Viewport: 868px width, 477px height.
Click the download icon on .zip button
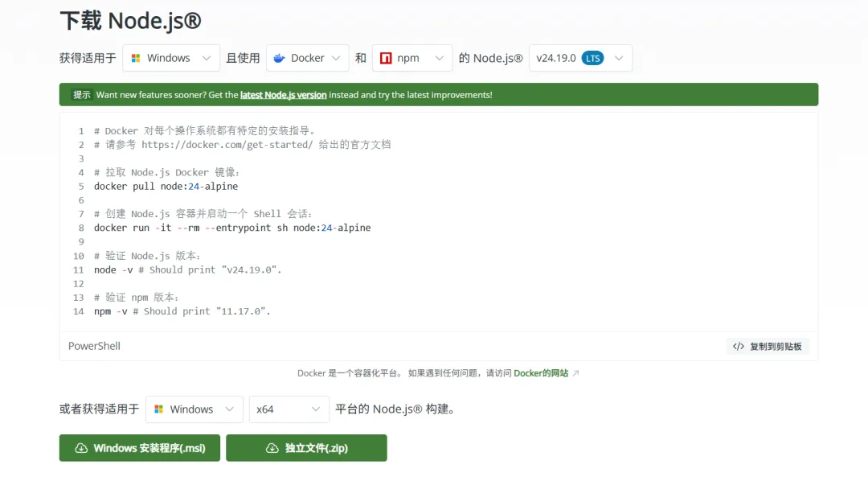(272, 447)
